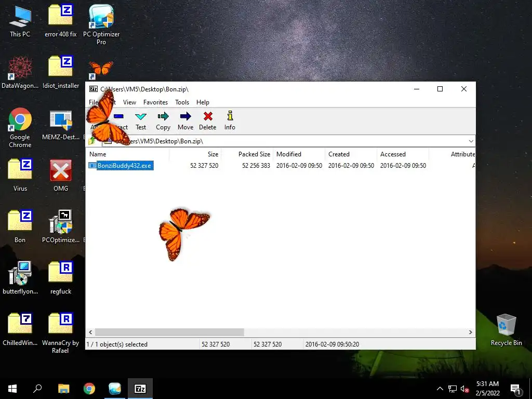Select the This PC desktop icon
The height and width of the screenshot is (399, 532).
pyautogui.click(x=20, y=21)
